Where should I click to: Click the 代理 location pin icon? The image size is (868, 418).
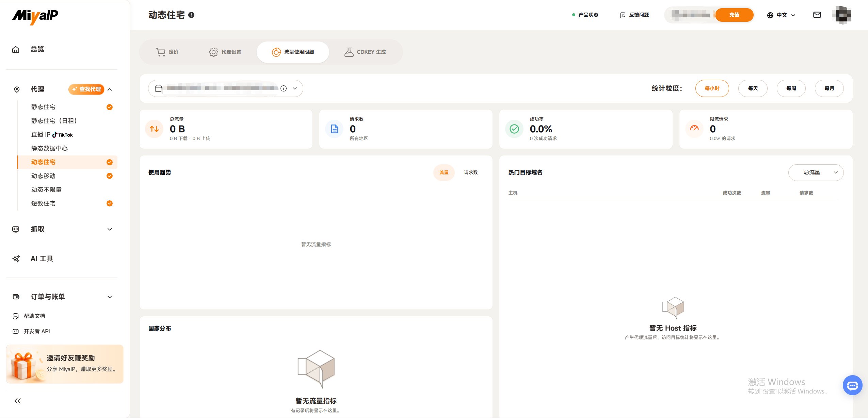click(x=17, y=89)
